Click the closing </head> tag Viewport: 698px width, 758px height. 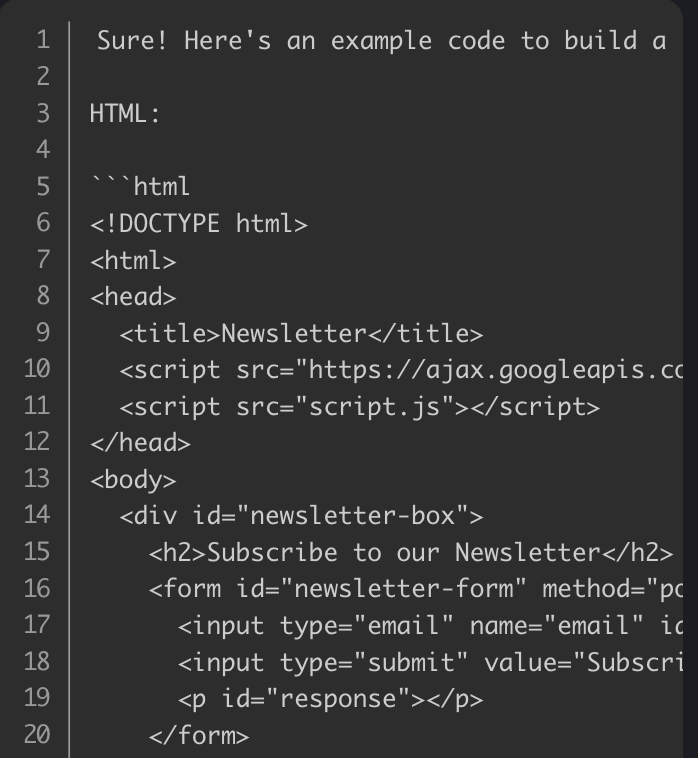click(140, 442)
